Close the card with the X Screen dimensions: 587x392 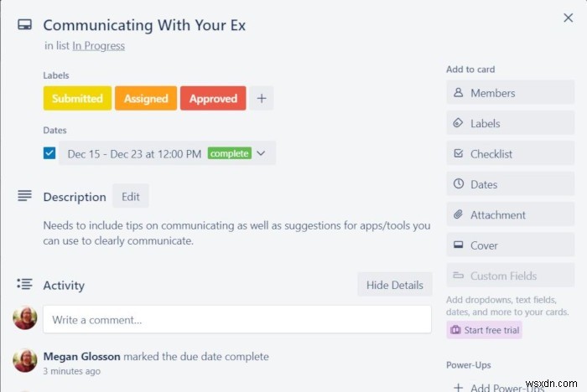[568, 18]
